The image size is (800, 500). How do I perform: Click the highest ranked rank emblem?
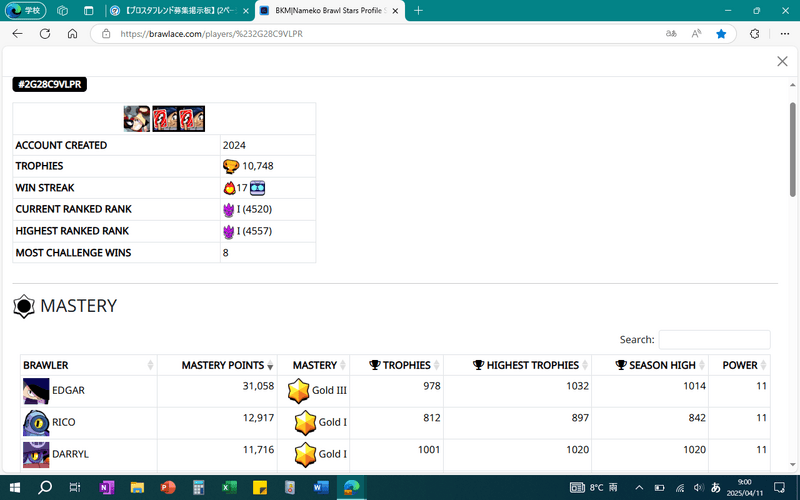tap(229, 232)
